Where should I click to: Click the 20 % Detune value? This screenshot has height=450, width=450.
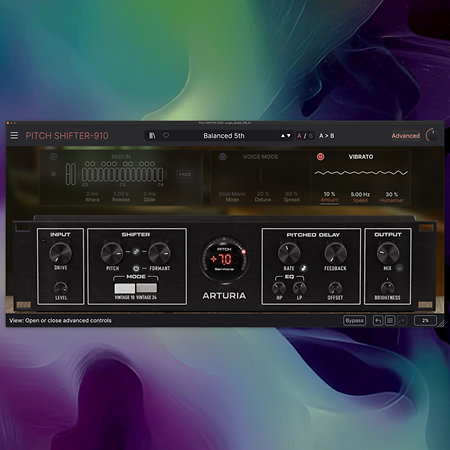(x=263, y=194)
